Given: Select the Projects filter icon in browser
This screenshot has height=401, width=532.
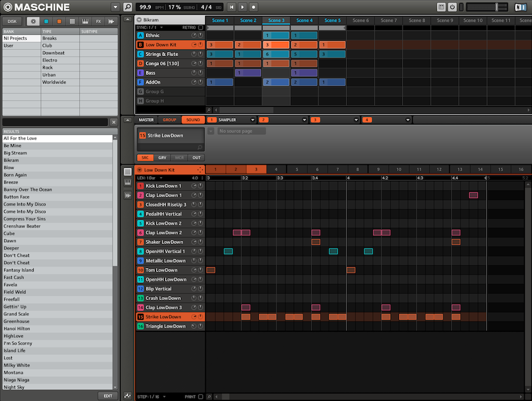Looking at the screenshot, I should pyautogui.click(x=33, y=21).
